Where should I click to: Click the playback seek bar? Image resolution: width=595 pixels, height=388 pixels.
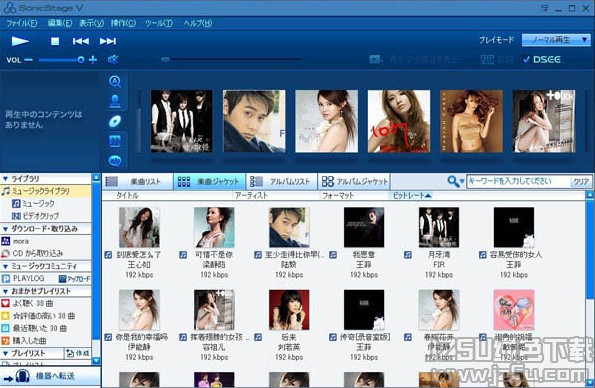(x=231, y=59)
